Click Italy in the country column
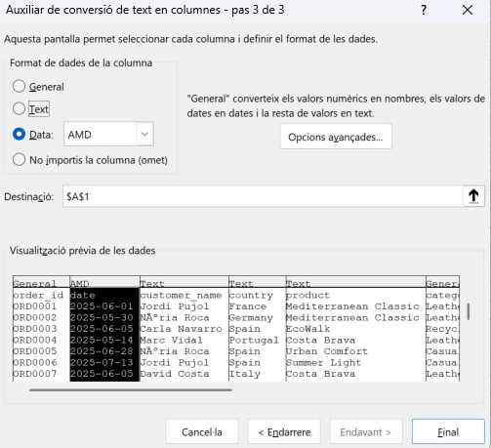This screenshot has width=491, height=448. [x=244, y=374]
